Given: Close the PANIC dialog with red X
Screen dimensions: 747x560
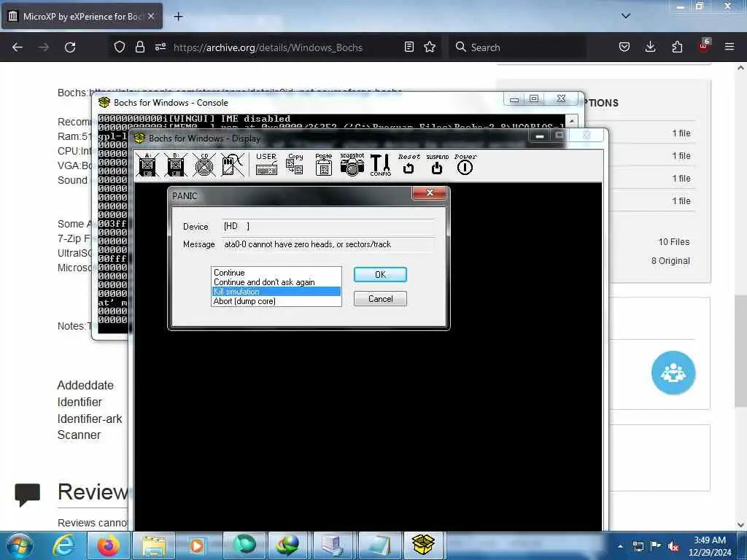Looking at the screenshot, I should click(430, 192).
